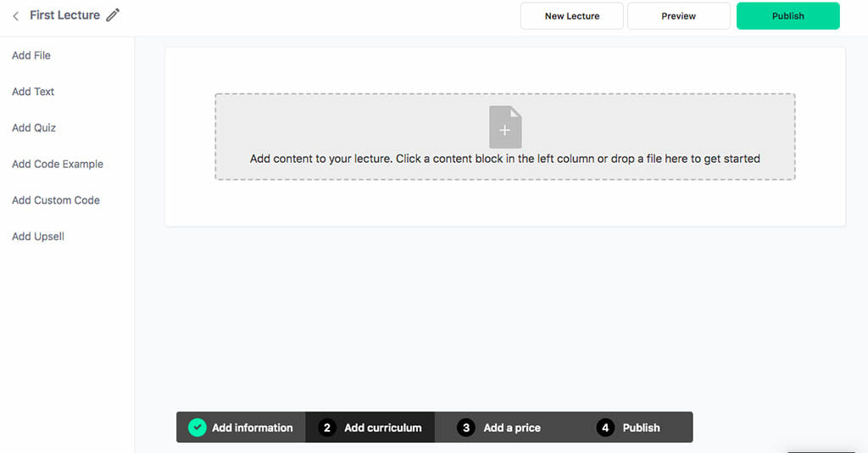Click the green checkmark on Add information
This screenshot has height=453, width=868.
pyautogui.click(x=197, y=428)
